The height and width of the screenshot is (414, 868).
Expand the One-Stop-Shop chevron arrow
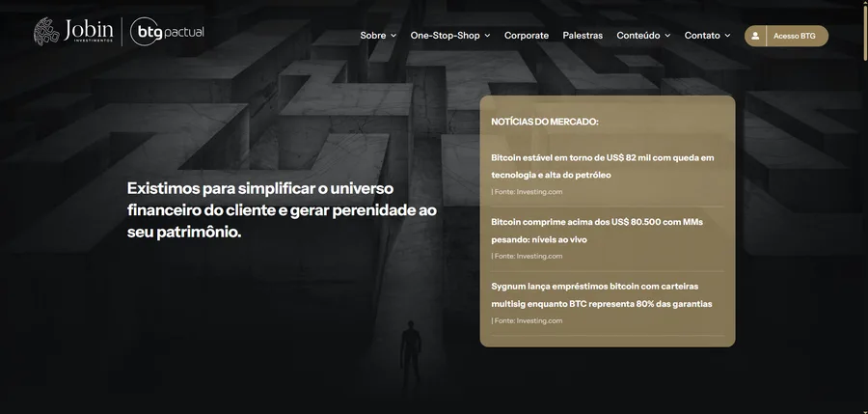[x=487, y=36]
